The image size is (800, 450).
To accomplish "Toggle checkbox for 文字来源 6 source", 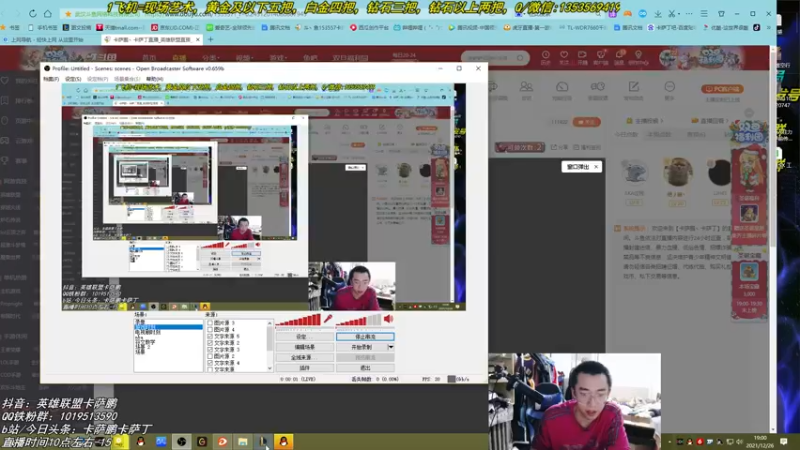I will 210,336.
